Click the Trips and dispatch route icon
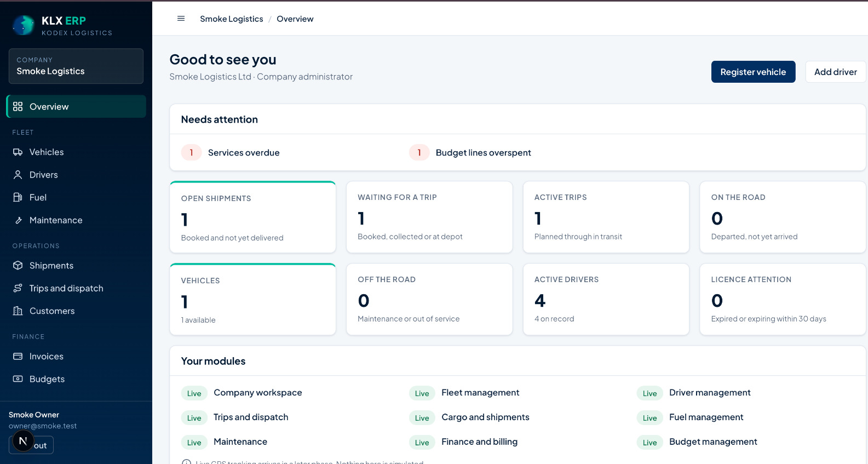Image resolution: width=868 pixels, height=464 pixels. pyautogui.click(x=18, y=288)
